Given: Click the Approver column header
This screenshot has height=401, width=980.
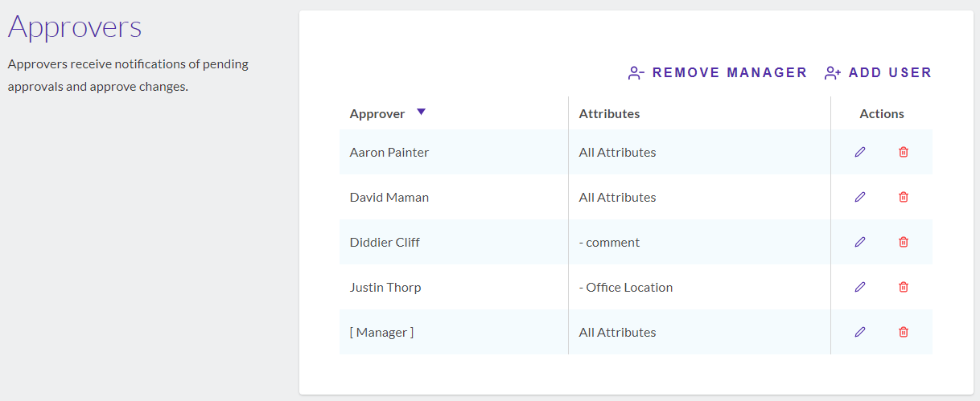Looking at the screenshot, I should click(x=377, y=114).
